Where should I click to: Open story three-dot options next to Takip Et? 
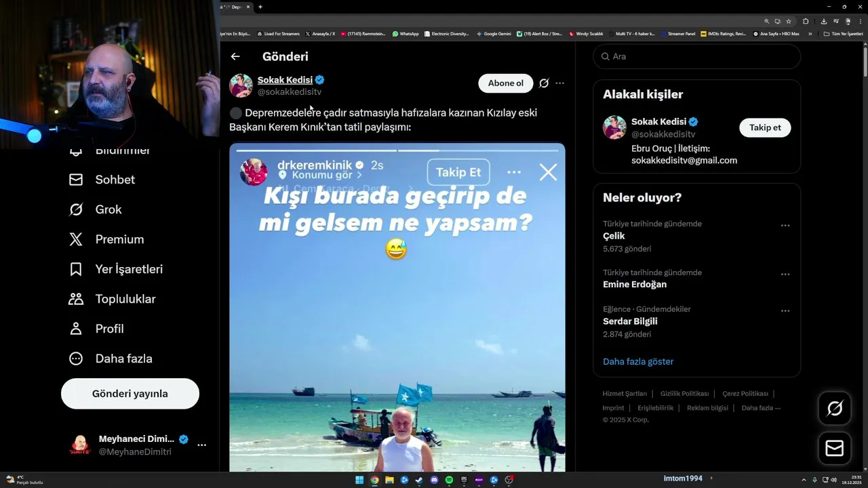[x=514, y=172]
